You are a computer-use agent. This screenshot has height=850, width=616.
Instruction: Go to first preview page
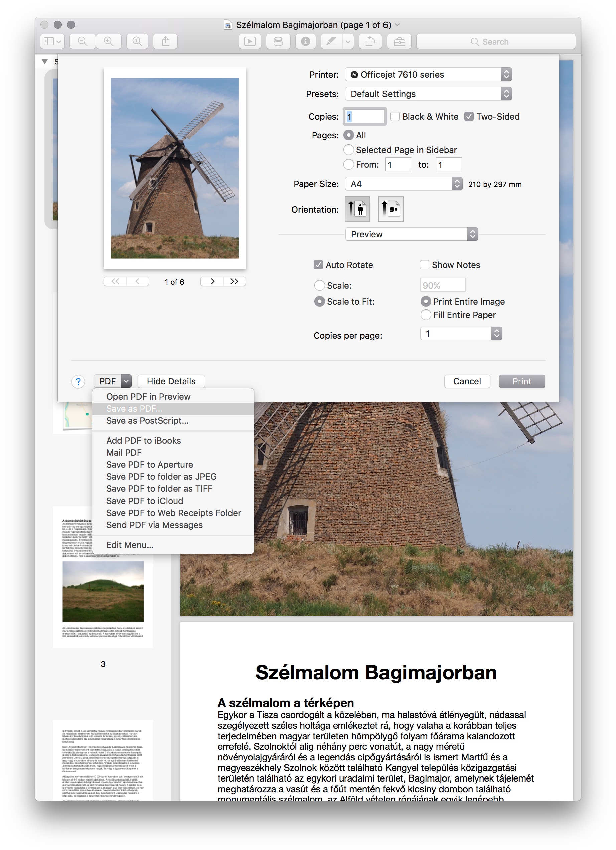pyautogui.click(x=115, y=282)
